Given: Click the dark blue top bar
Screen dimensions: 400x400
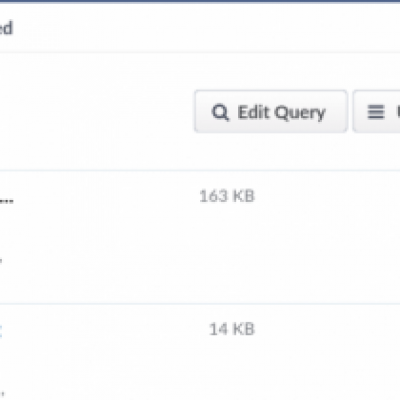Looking at the screenshot, I should (x=200, y=1).
